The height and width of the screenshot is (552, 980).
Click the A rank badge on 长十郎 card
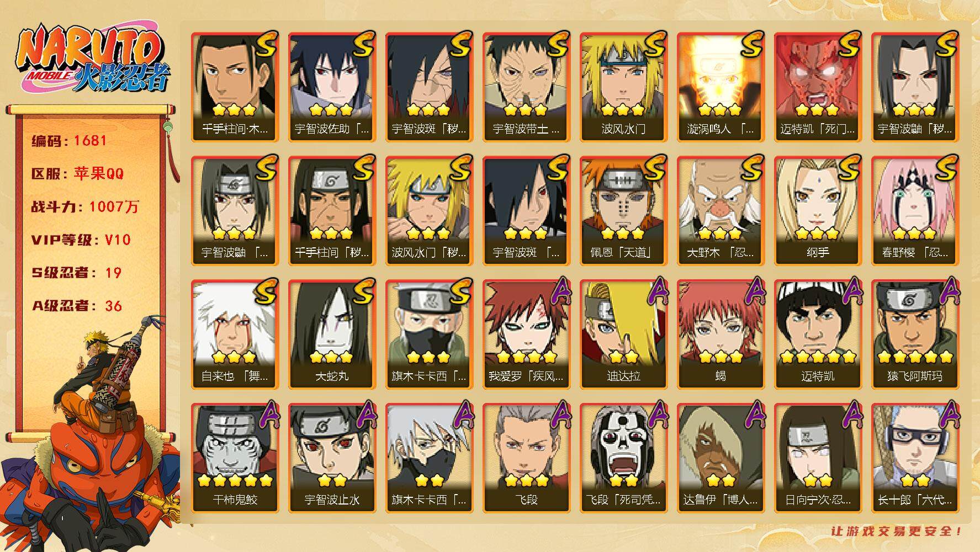click(947, 415)
